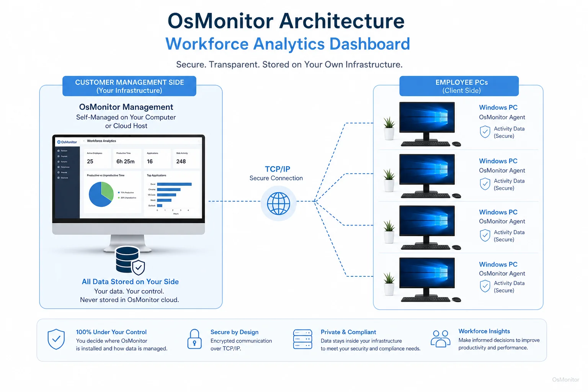
Task: Click people icon next to Workforce Insights
Action: coord(440,339)
